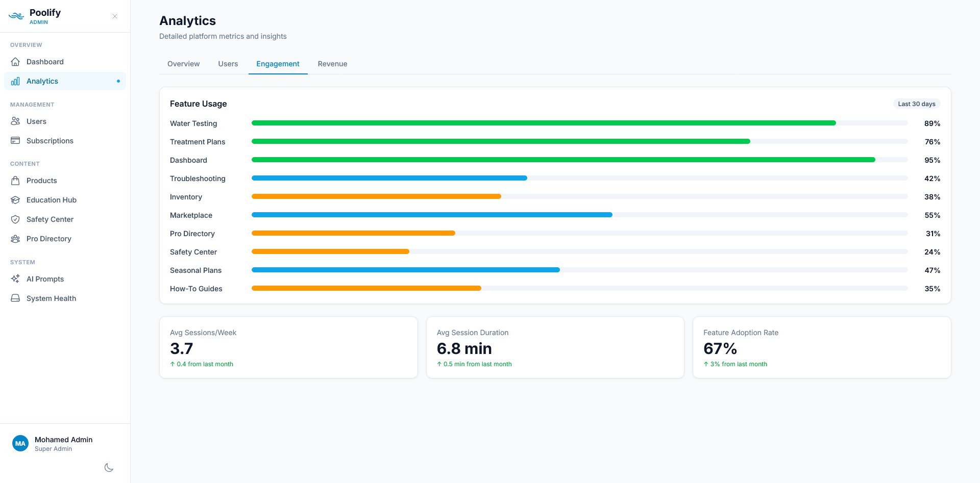This screenshot has width=980, height=483.
Task: Select the Education Hub graduation icon
Action: [x=16, y=200]
